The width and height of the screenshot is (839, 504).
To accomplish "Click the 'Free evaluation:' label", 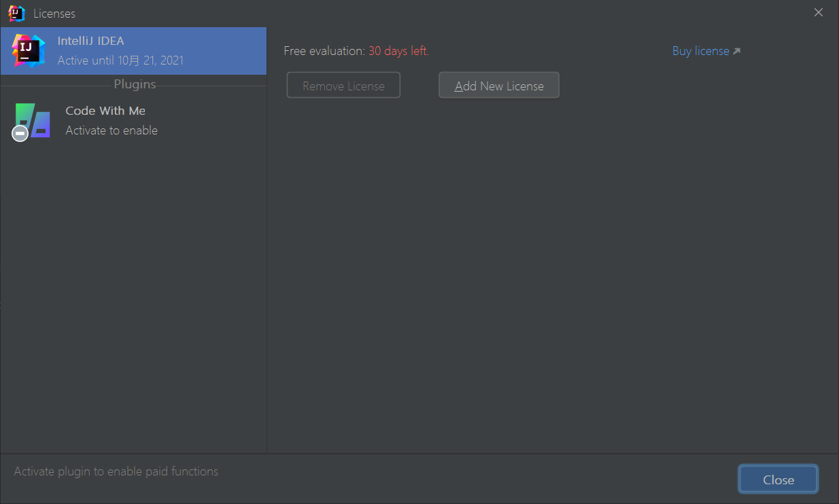I will pyautogui.click(x=324, y=51).
